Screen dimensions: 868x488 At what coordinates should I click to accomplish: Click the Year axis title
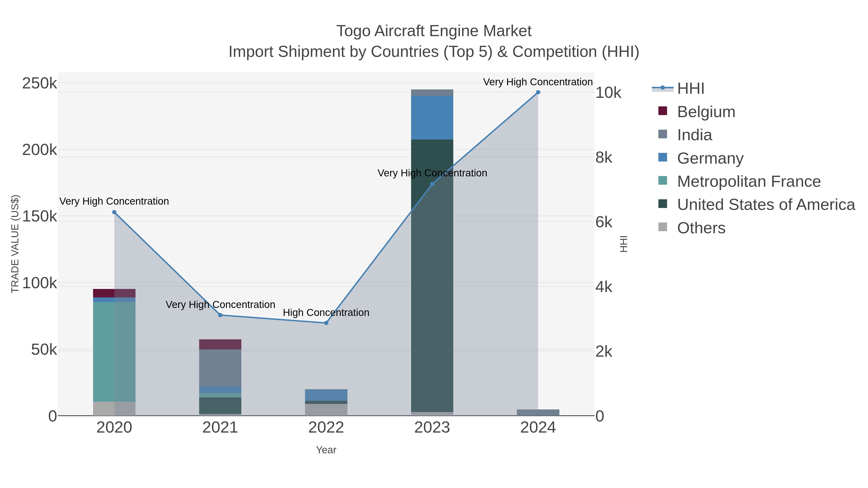[326, 450]
